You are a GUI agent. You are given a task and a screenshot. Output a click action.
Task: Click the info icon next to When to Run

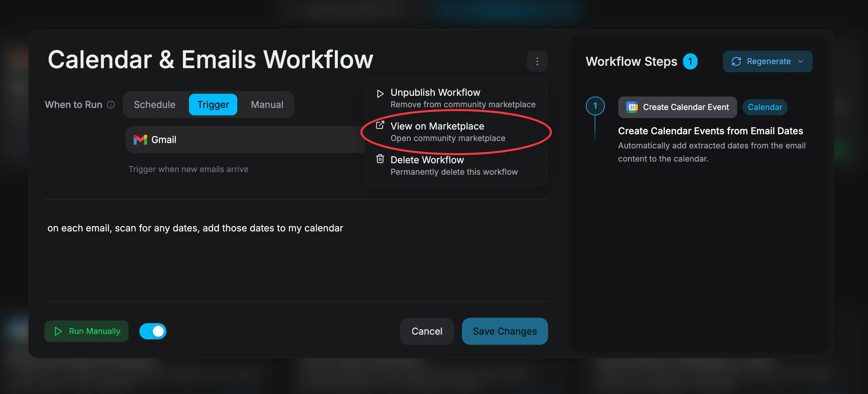pyautogui.click(x=111, y=105)
